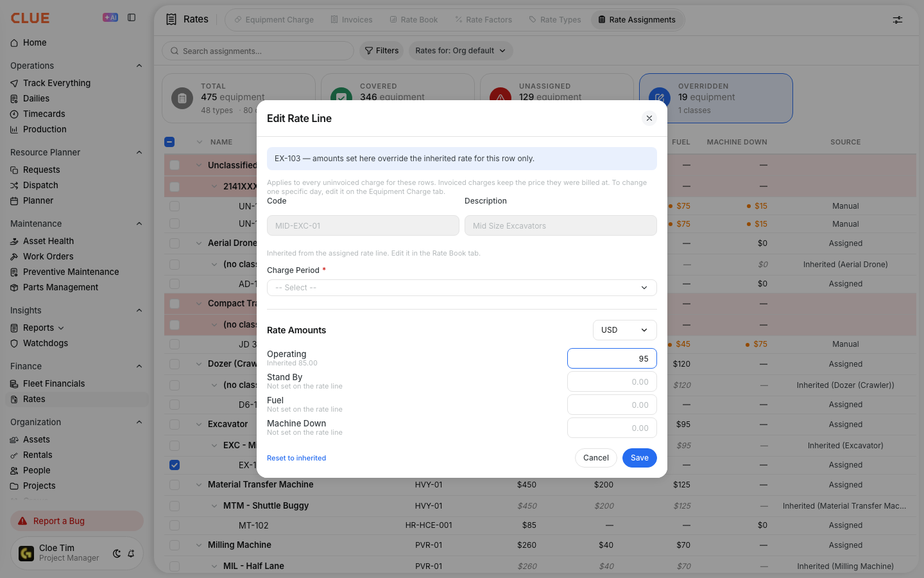
Task: Open the AI assistant badge
Action: [x=110, y=17]
